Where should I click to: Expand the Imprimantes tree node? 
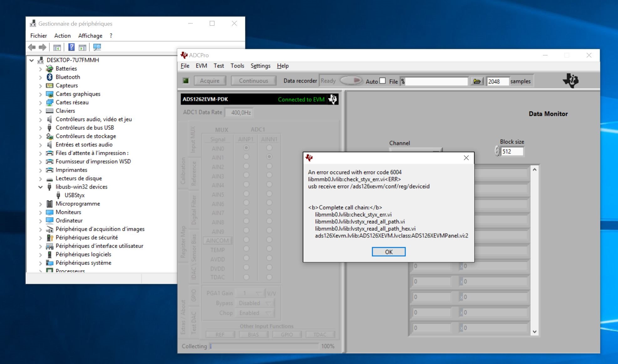[x=40, y=170]
